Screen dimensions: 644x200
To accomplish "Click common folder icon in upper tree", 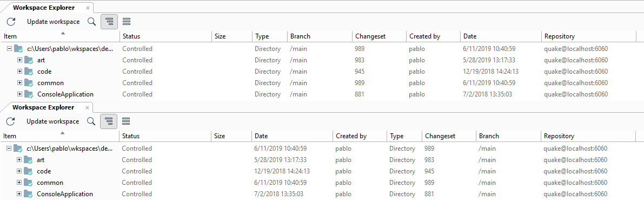I will click(28, 83).
